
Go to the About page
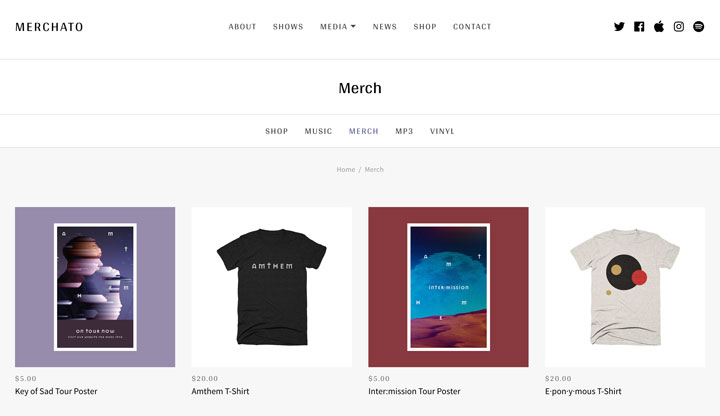pos(242,27)
